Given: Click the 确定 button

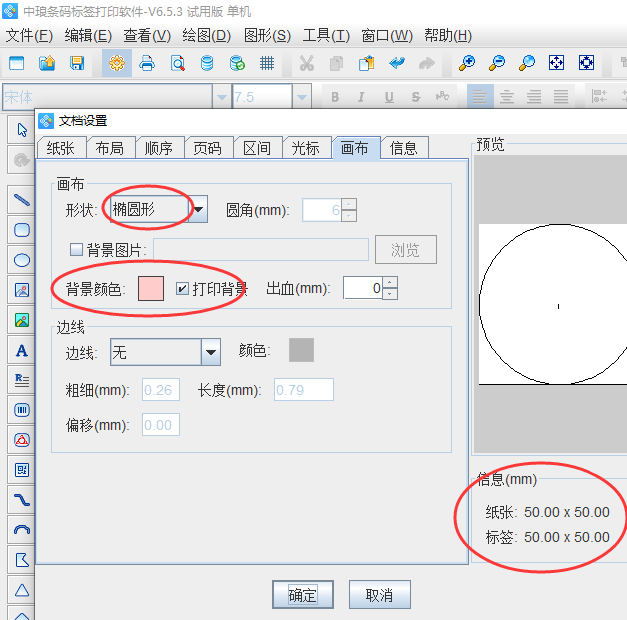Looking at the screenshot, I should pyautogui.click(x=303, y=595).
